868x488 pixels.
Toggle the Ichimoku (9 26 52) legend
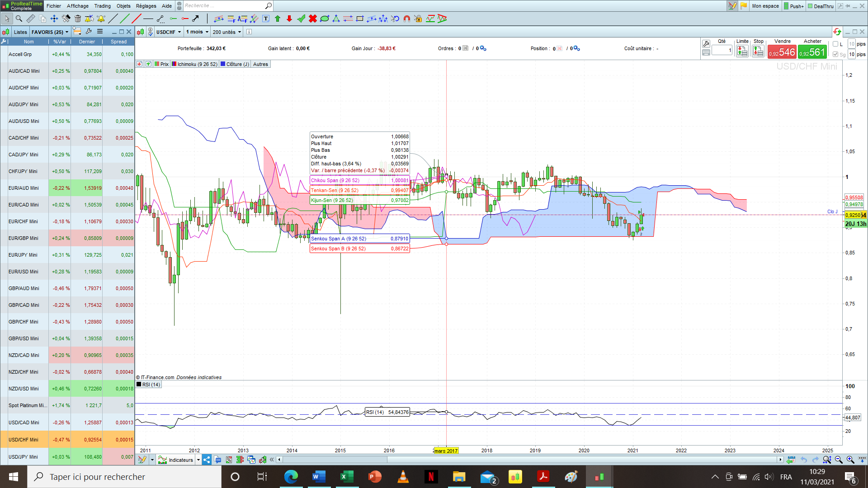click(194, 64)
